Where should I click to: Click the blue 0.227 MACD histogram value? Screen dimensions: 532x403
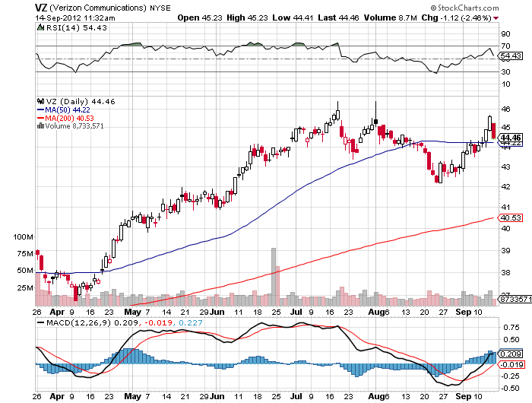coord(190,322)
